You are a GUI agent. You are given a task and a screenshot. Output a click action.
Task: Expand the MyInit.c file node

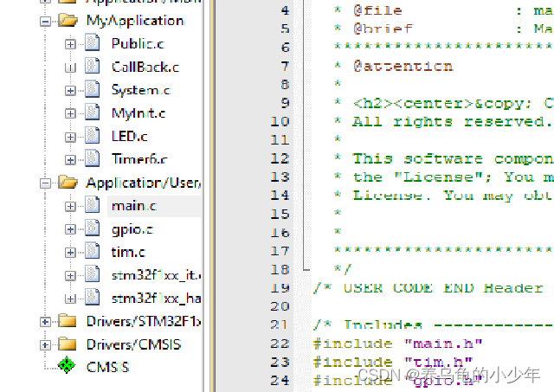[x=70, y=113]
